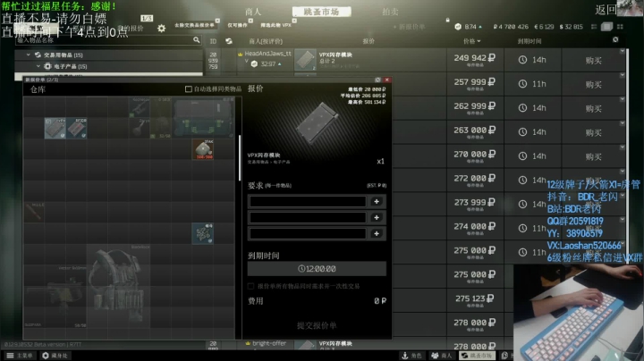644x361 pixels.
Task: Add second requirement with plus button
Action: [x=377, y=217]
